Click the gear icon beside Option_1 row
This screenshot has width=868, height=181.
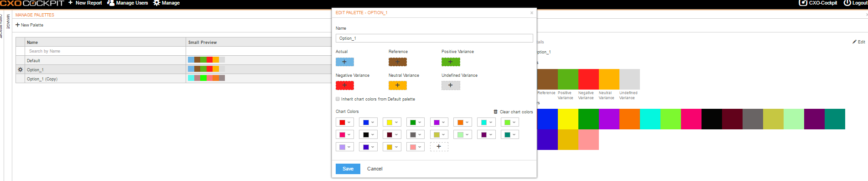(20, 69)
